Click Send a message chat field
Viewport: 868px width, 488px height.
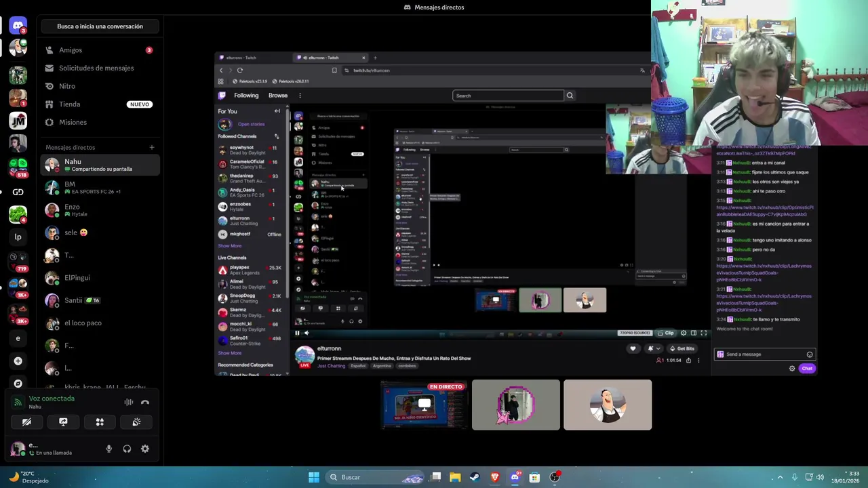tap(764, 354)
